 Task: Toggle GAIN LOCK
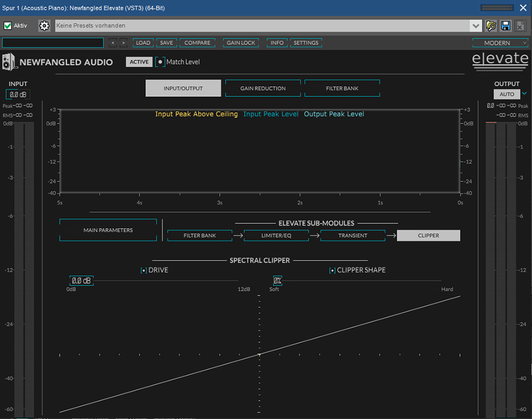pyautogui.click(x=241, y=43)
